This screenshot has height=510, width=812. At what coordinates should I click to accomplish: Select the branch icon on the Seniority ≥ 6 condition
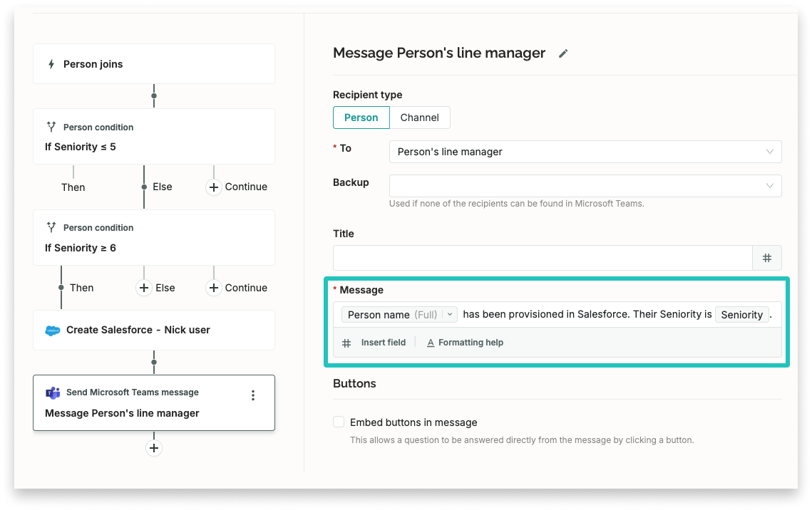(51, 227)
